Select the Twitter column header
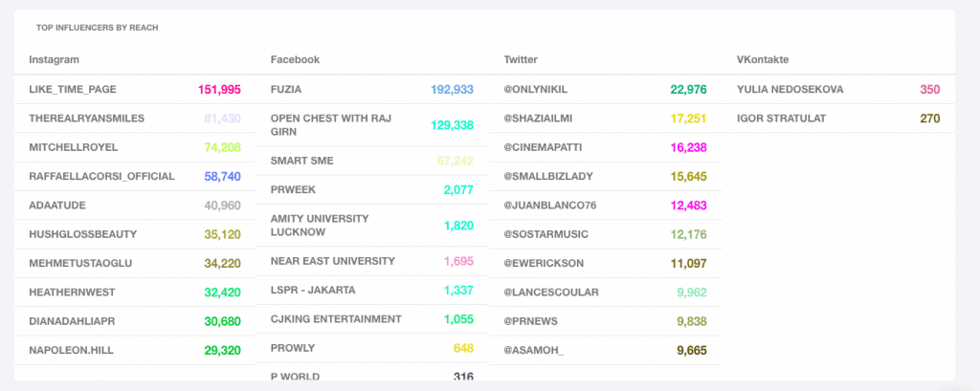Screen dimensions: 980x391 [x=521, y=59]
